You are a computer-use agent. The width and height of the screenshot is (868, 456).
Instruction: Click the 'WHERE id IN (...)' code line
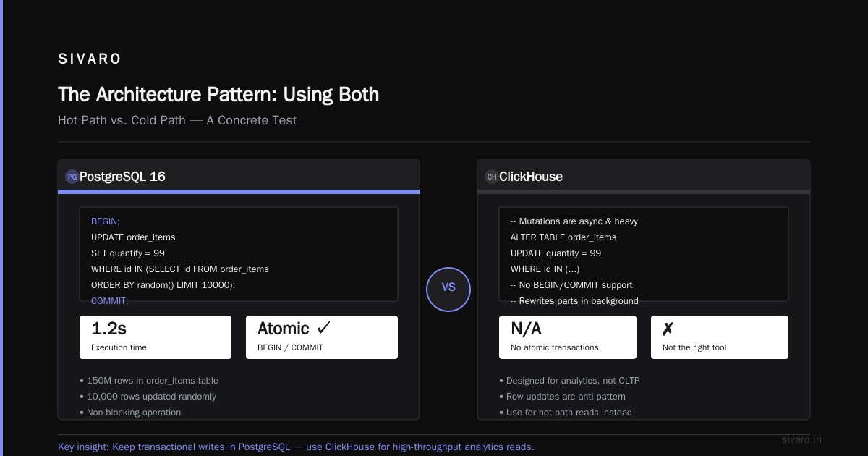click(x=545, y=269)
